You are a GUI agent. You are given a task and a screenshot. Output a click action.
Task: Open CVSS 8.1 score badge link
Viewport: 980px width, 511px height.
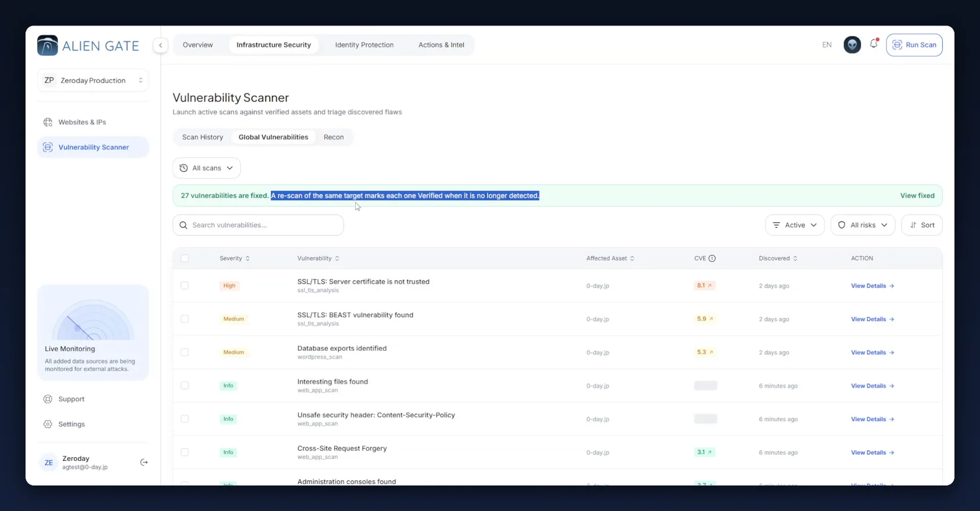(704, 285)
